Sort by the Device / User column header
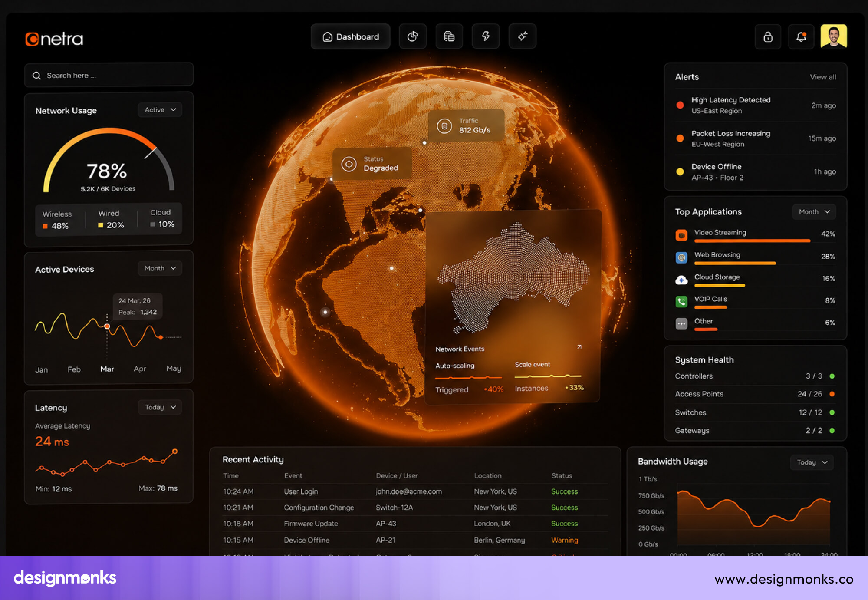This screenshot has width=868, height=600. [397, 476]
